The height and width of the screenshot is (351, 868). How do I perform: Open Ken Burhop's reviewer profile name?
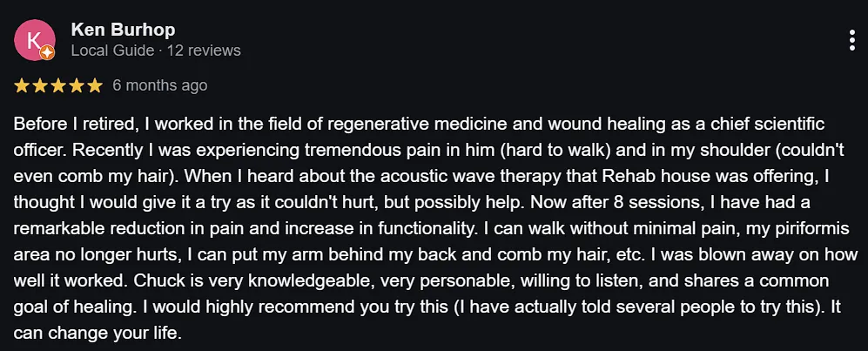pyautogui.click(x=123, y=30)
